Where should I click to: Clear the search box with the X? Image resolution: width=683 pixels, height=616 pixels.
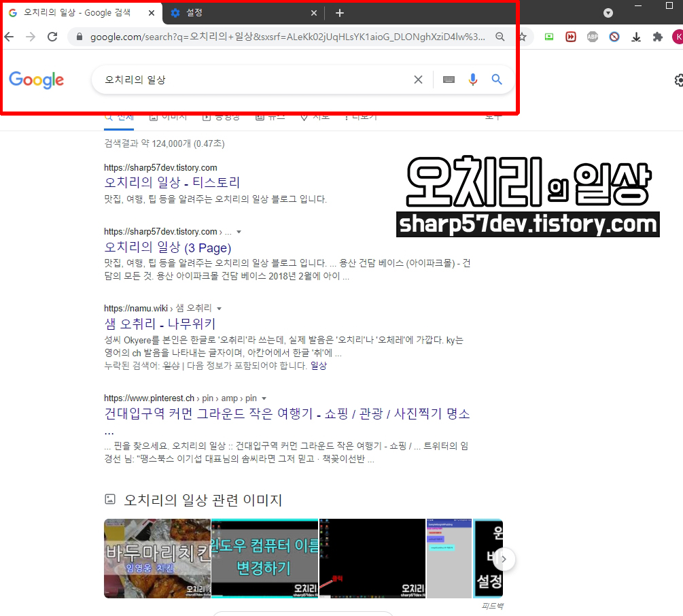[x=418, y=80]
